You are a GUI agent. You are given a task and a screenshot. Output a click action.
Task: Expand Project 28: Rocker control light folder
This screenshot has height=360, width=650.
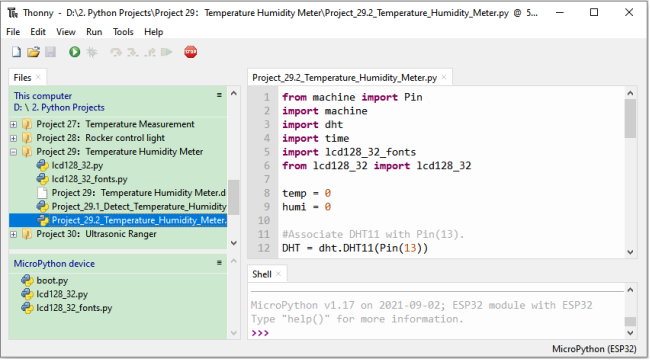(14, 138)
